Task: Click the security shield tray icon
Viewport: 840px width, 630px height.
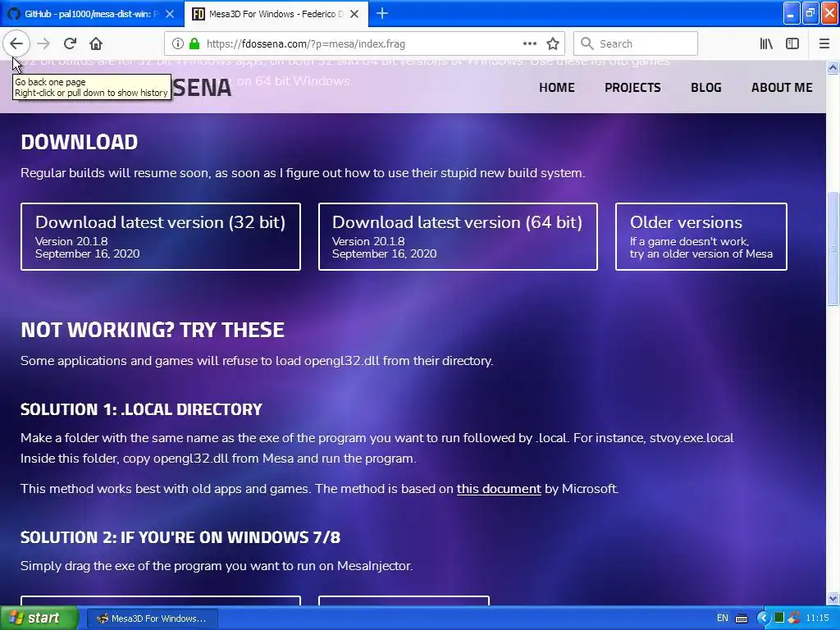Action: [x=794, y=618]
